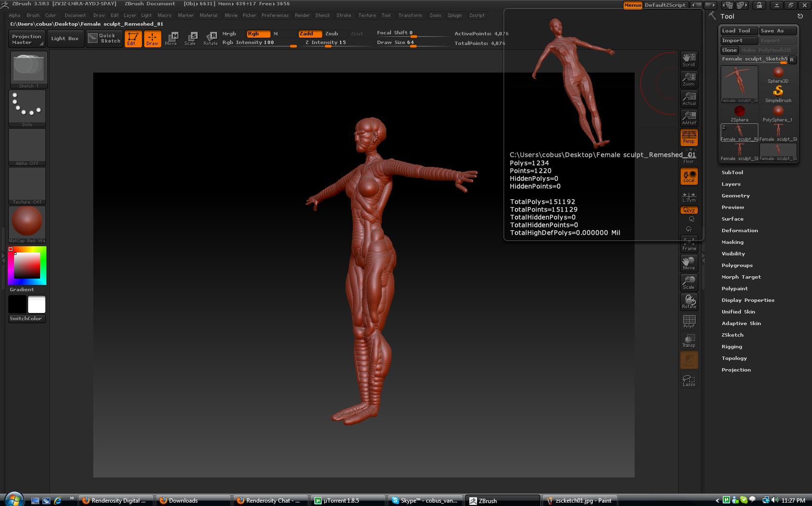Open Projection Master
The width and height of the screenshot is (812, 506).
click(27, 39)
